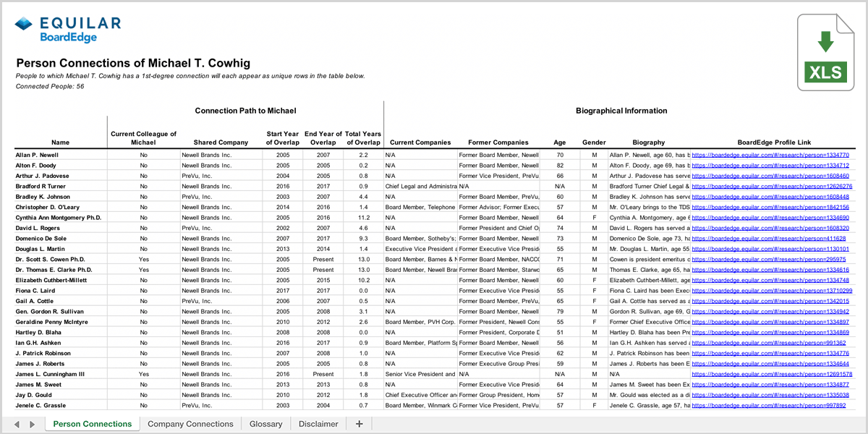Click the Start Year of Overlap header

coord(281,138)
